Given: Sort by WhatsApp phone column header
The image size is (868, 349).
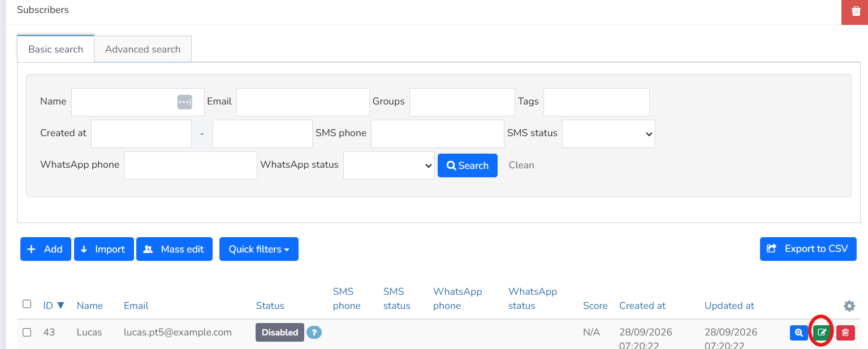Looking at the screenshot, I should pos(457,299).
